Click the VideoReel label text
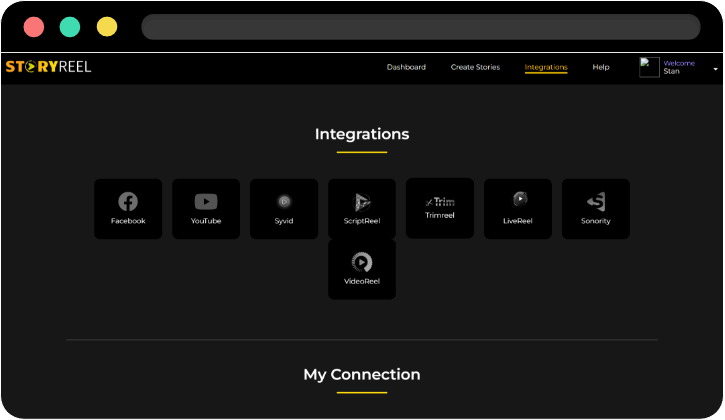Screen dimensions: 725x420 click(x=362, y=281)
